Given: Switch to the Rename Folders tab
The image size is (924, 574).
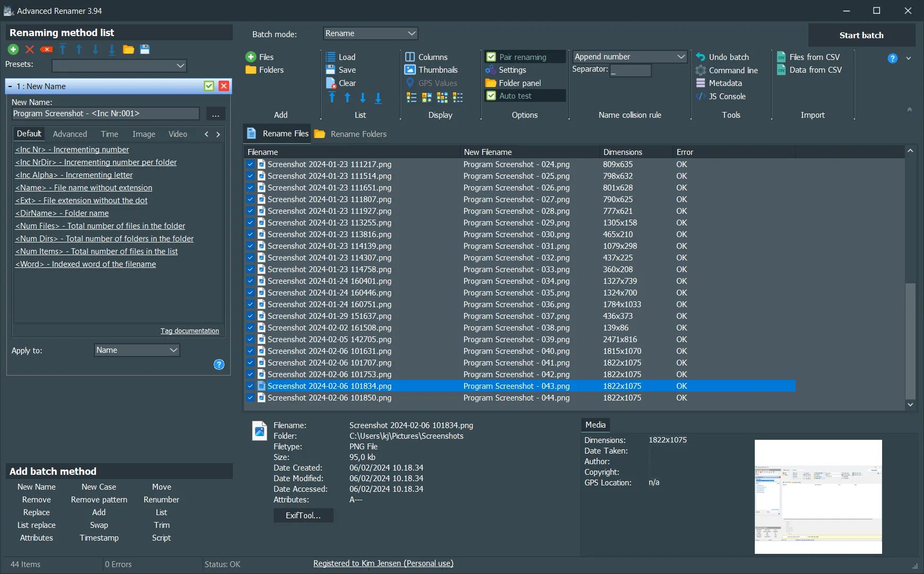Looking at the screenshot, I should tap(358, 134).
